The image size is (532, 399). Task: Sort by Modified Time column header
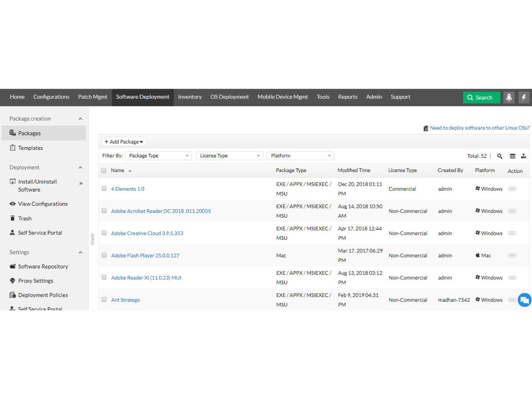[x=354, y=170]
